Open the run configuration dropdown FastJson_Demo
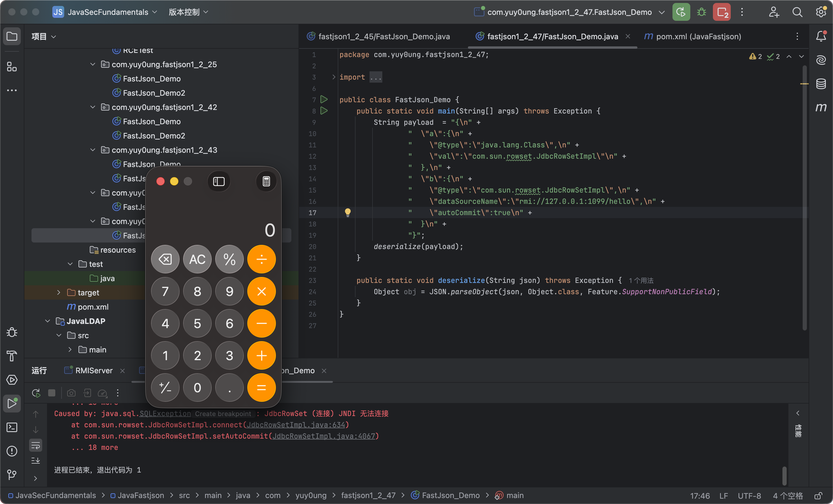This screenshot has width=833, height=504. (569, 12)
